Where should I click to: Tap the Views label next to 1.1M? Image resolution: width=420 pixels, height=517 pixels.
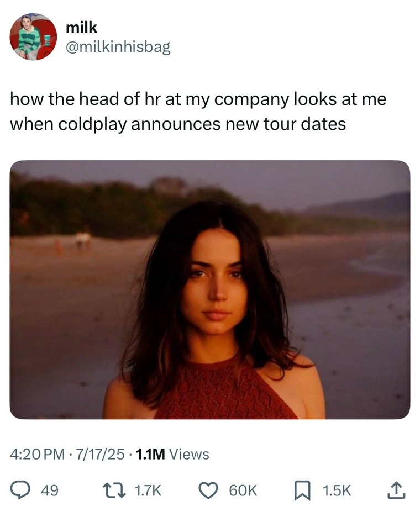tap(186, 454)
